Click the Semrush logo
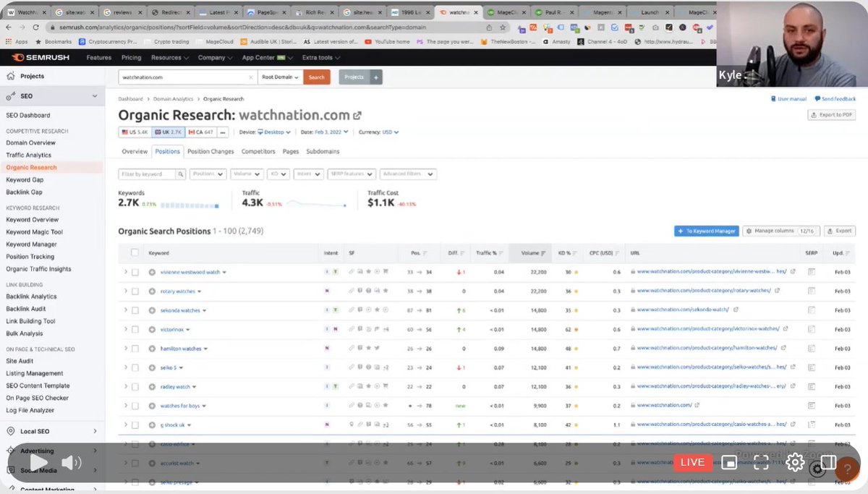 tap(41, 58)
